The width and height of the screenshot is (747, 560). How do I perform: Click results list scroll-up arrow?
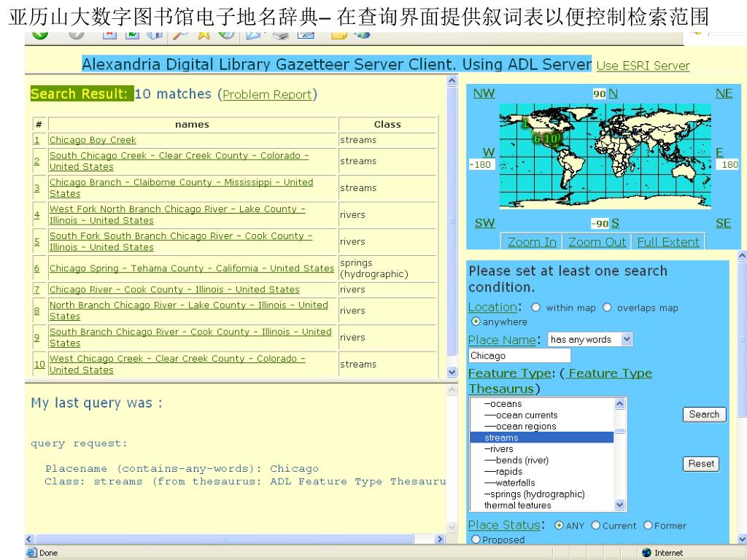pos(452,80)
